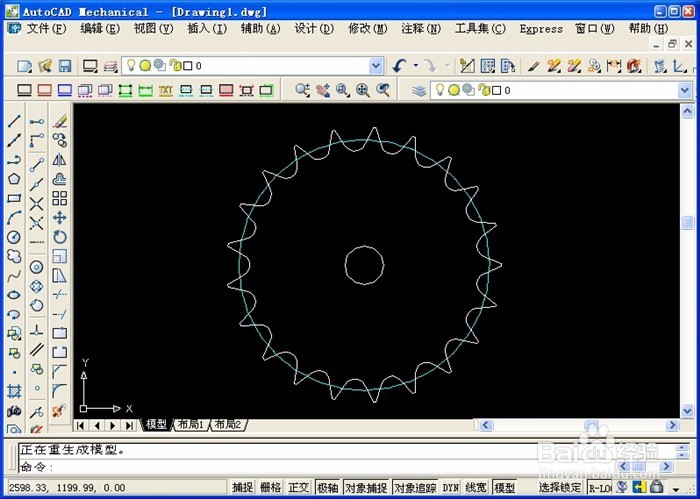
Task: Open the 帮助(H) menu
Action: (648, 29)
